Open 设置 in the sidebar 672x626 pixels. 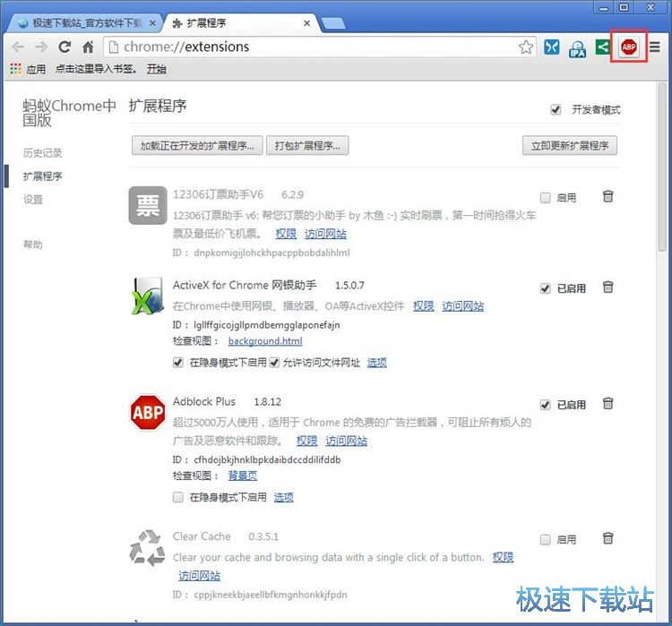pyautogui.click(x=33, y=199)
